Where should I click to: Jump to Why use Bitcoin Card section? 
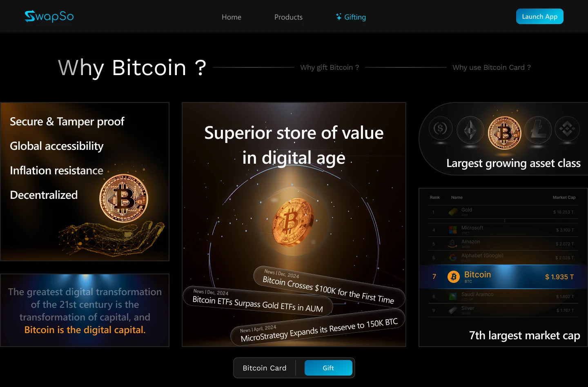click(x=492, y=67)
